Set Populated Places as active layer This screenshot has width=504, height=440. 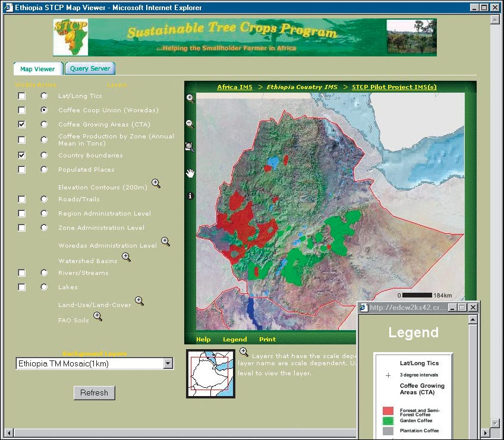[x=44, y=169]
